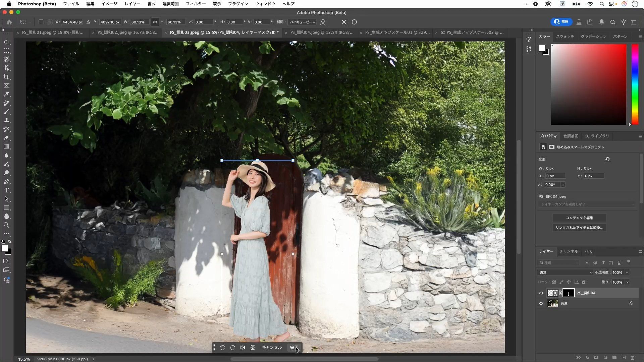Hide the PS_調和04 layer
This screenshot has width=644, height=362.
point(541,293)
